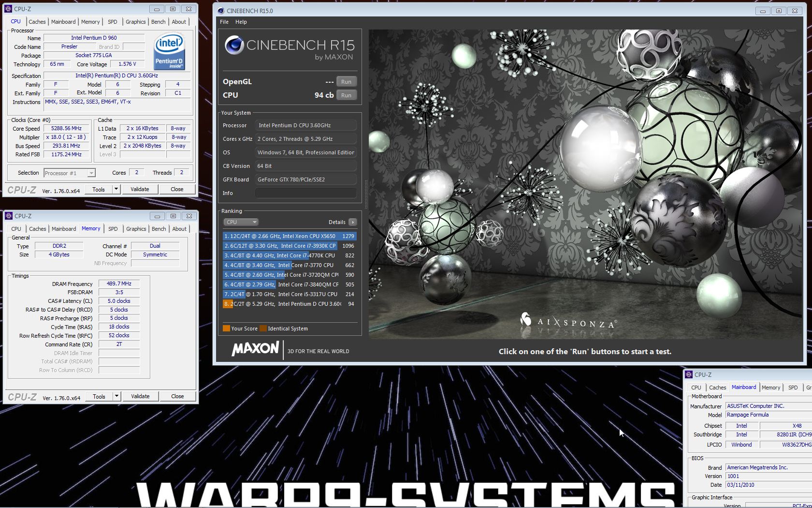
Task: Click CPU-Z app icon in top CPU window title
Action: (x=8, y=9)
